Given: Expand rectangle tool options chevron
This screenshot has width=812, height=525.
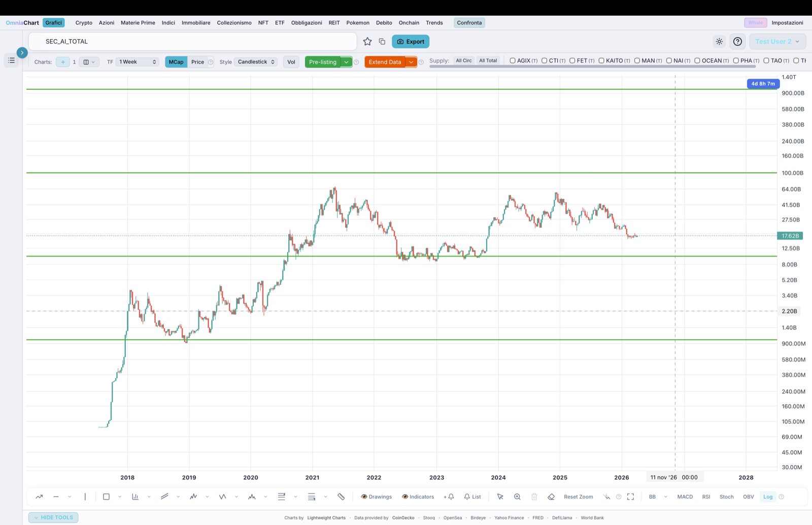Looking at the screenshot, I should pyautogui.click(x=120, y=497).
